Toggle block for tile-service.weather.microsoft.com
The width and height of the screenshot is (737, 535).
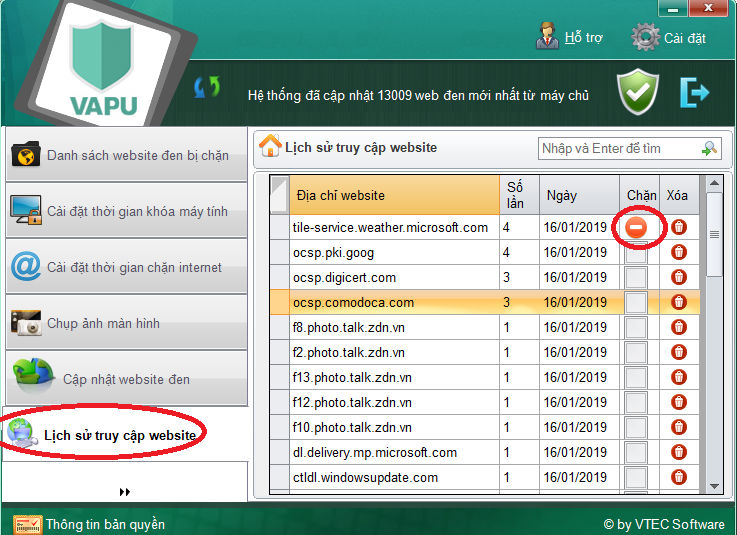click(x=636, y=228)
